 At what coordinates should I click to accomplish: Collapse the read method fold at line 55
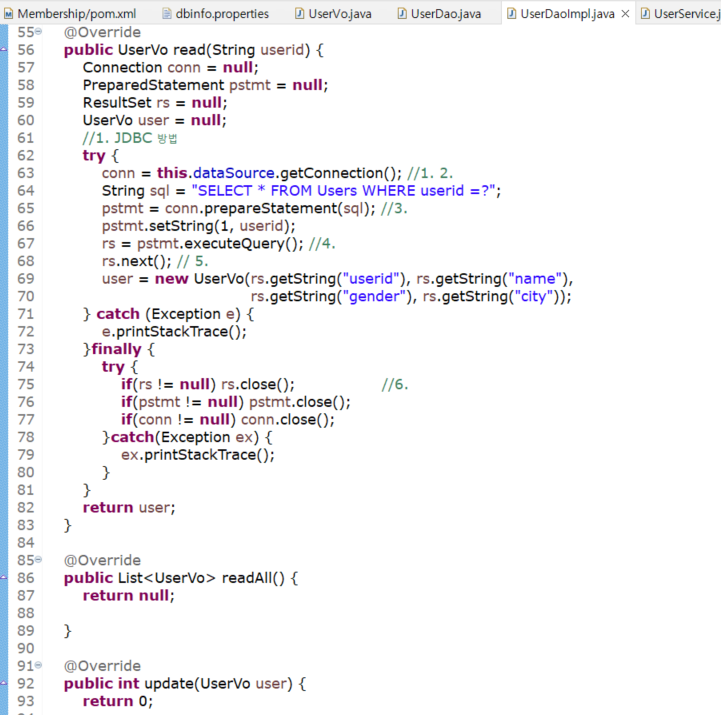pyautogui.click(x=38, y=32)
